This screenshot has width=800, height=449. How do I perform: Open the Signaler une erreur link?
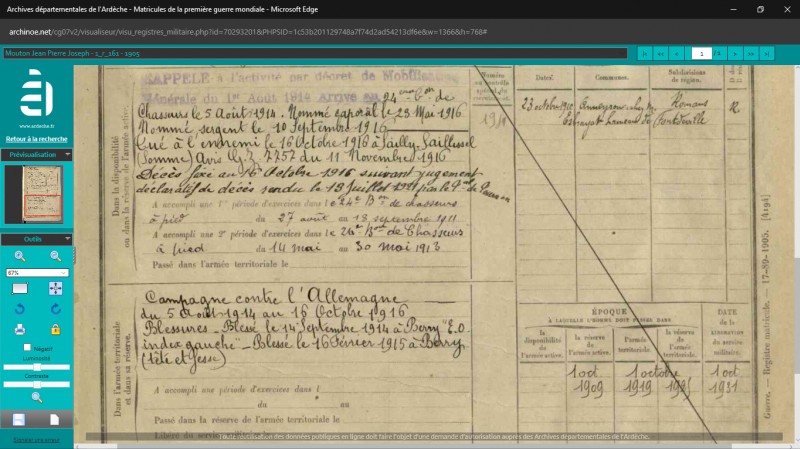coord(36,440)
